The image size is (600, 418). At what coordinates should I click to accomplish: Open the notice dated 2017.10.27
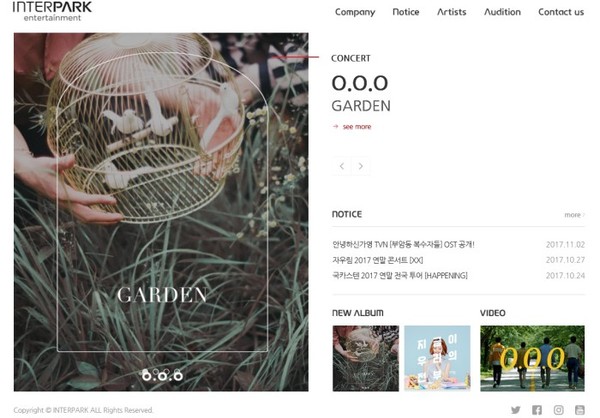(x=377, y=260)
